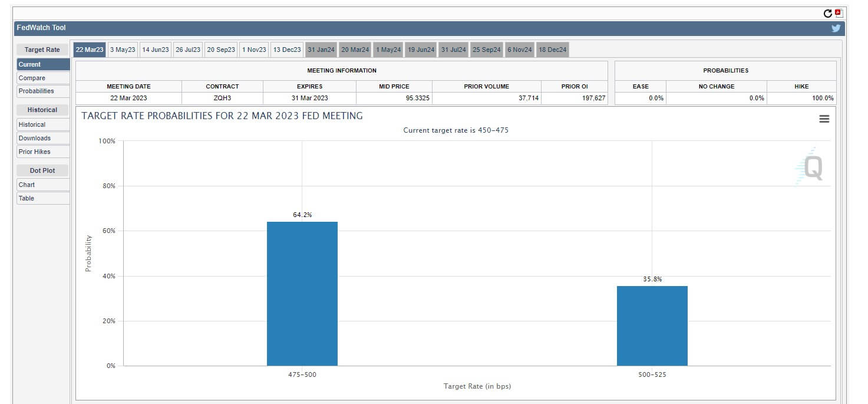This screenshot has height=404, width=868.
Task: Click the refresh icon at top right
Action: [x=829, y=12]
